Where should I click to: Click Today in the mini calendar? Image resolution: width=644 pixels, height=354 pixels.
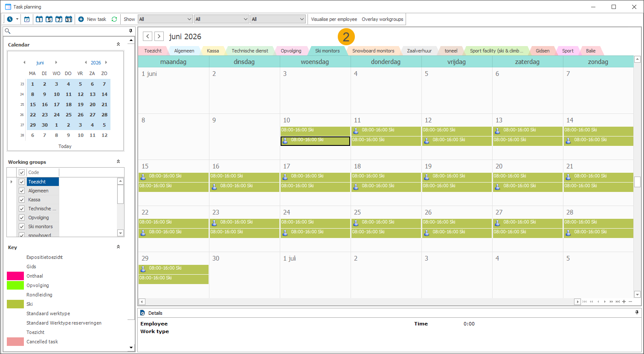(x=65, y=146)
